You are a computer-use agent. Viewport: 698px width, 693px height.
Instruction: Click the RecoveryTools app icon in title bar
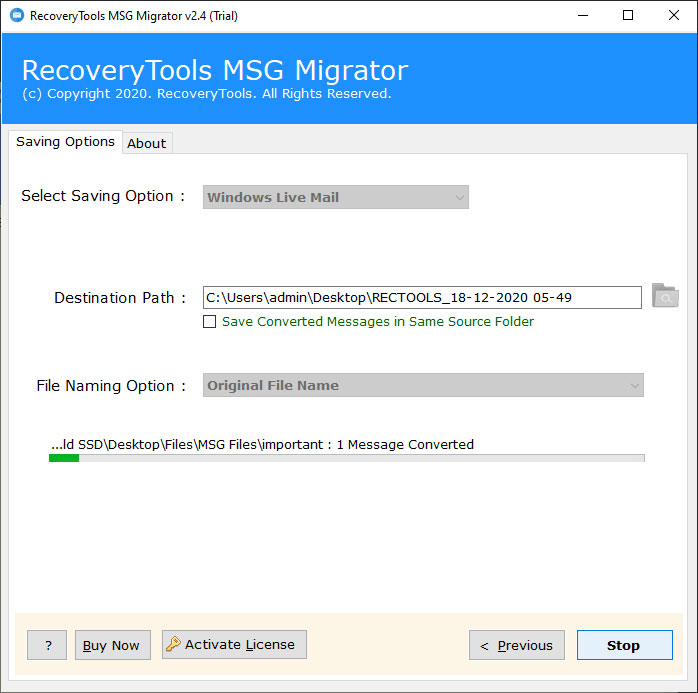coord(17,15)
